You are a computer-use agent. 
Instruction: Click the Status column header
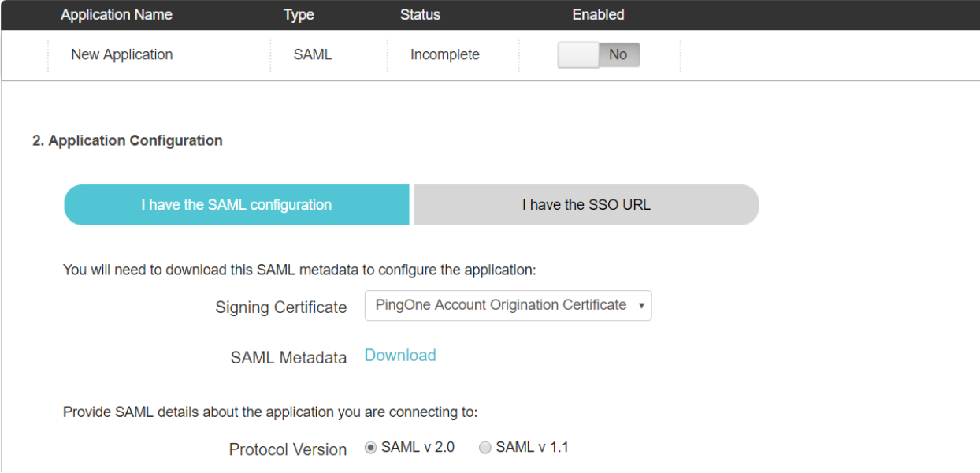tap(420, 14)
